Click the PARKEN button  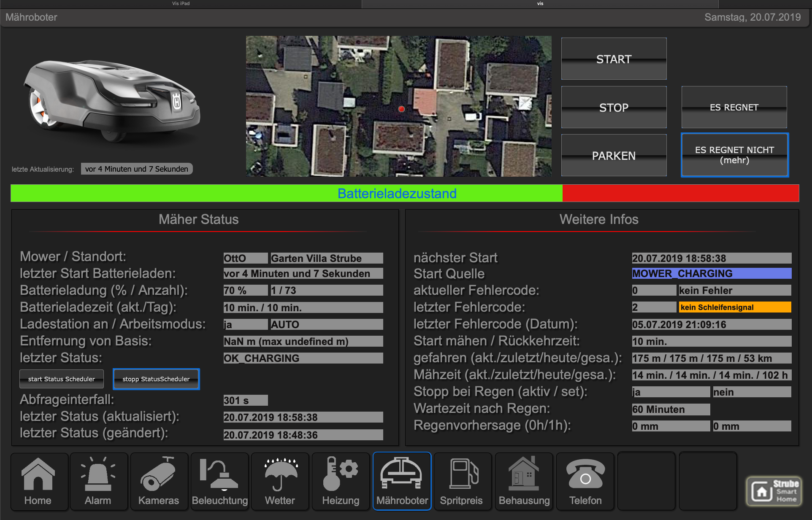(x=614, y=155)
